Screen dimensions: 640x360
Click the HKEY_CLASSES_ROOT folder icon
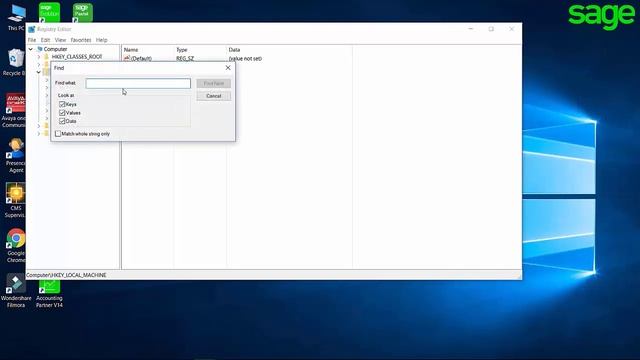pos(47,57)
